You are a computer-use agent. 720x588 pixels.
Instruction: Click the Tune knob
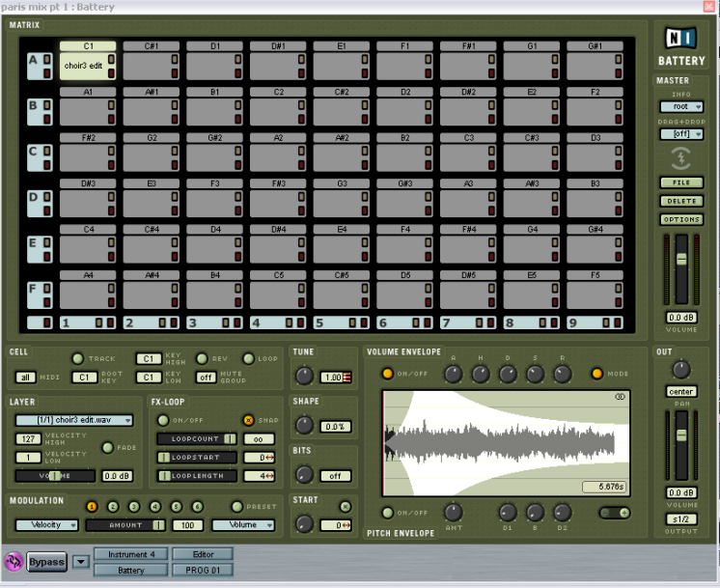[305, 377]
